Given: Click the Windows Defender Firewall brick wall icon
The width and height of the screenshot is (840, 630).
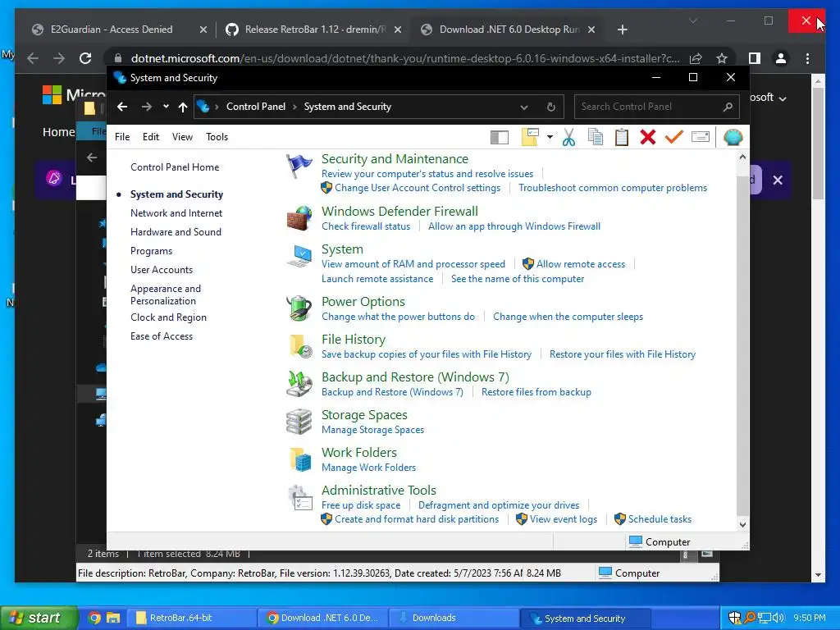Looking at the screenshot, I should point(299,218).
